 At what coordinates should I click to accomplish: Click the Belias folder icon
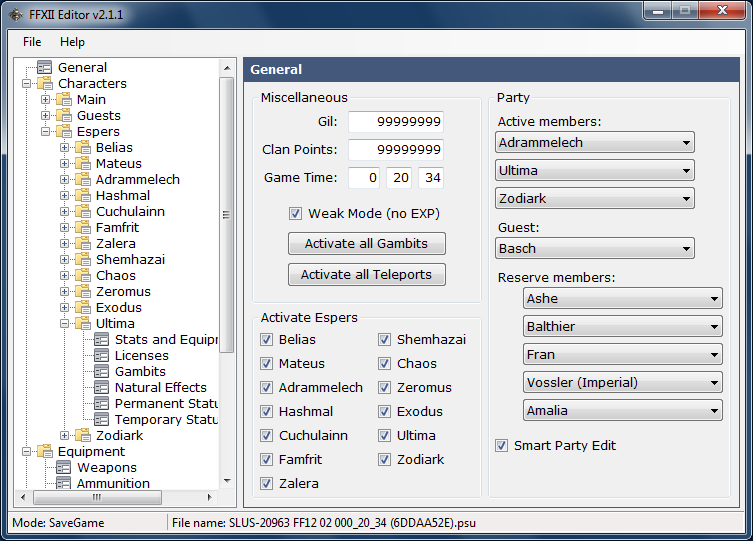83,147
